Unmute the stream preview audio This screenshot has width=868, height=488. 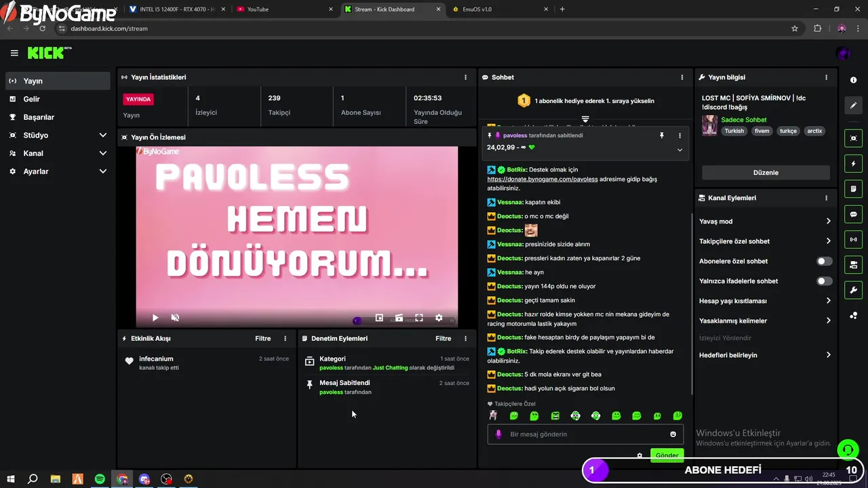click(x=175, y=317)
